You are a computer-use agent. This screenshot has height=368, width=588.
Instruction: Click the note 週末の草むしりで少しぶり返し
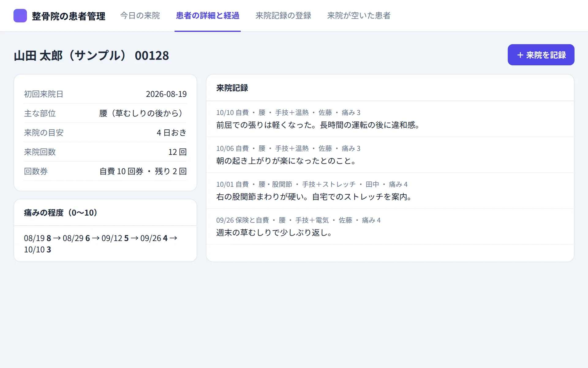(x=272, y=233)
